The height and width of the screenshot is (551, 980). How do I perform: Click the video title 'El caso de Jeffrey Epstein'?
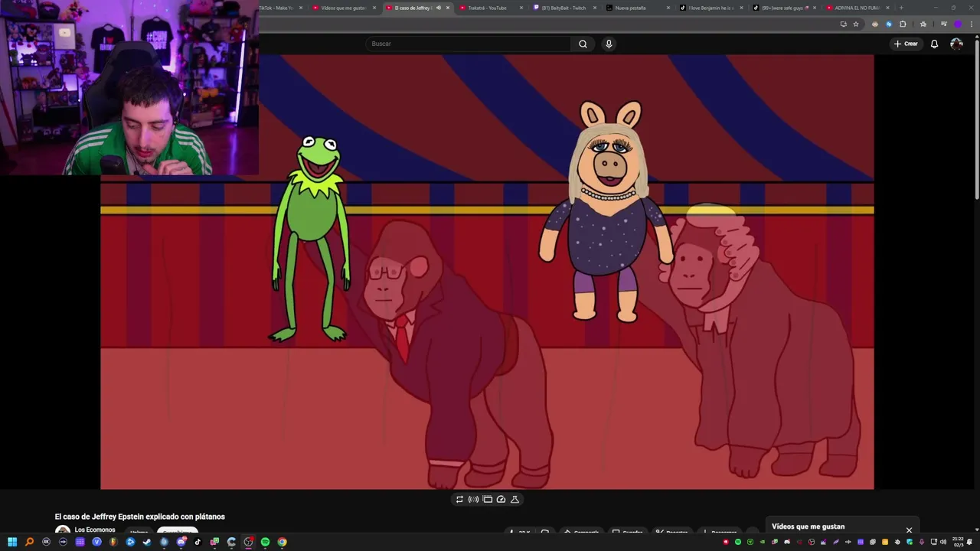tap(139, 517)
